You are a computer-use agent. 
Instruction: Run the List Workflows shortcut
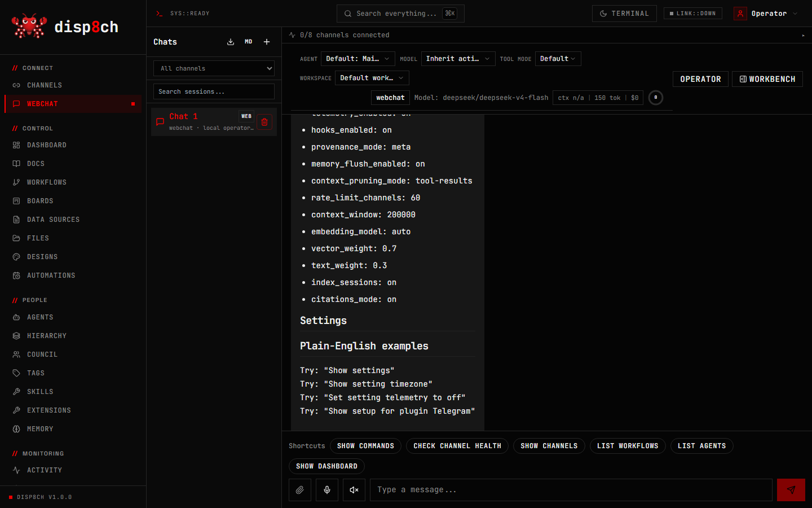point(628,446)
